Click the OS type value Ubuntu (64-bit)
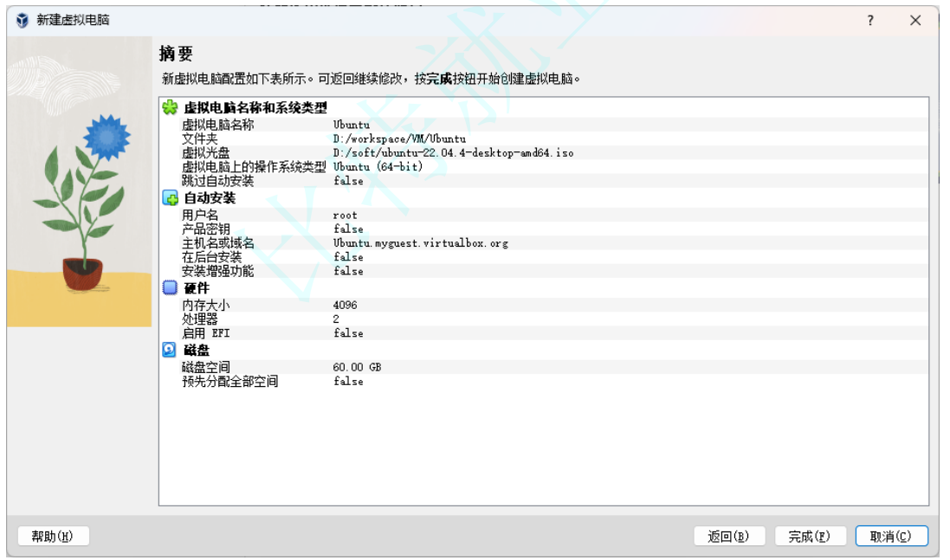 point(378,166)
